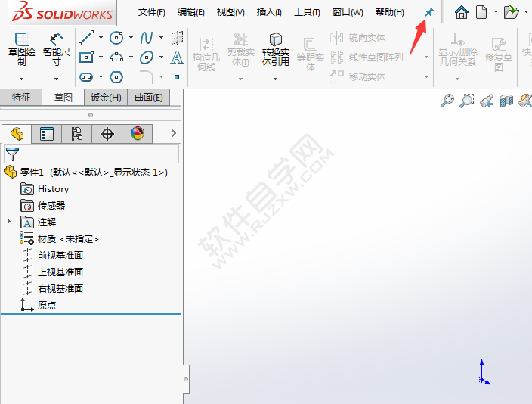Click the Section View icon
532x404 pixels.
click(x=506, y=101)
